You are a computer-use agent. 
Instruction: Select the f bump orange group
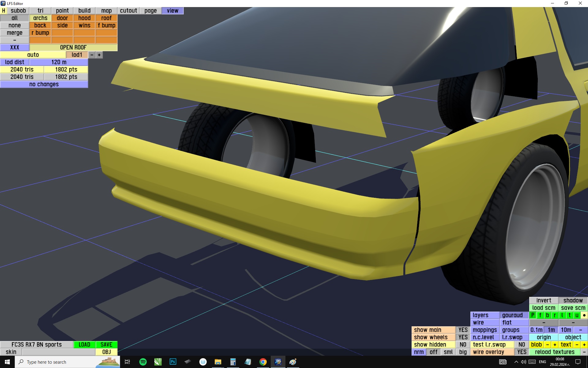pos(106,25)
